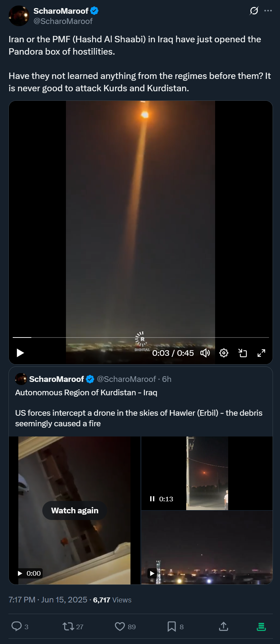This screenshot has width=280, height=644.
Task: Reply to the post via comment icon
Action: (17, 626)
